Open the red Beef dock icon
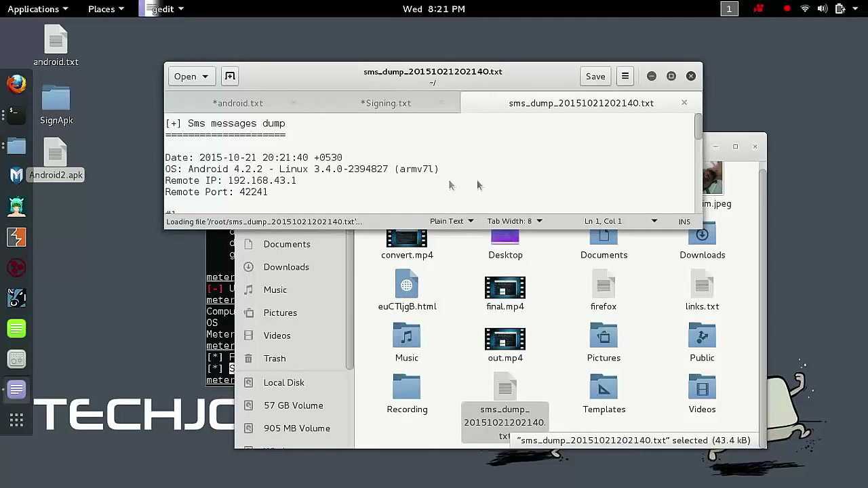 16,268
